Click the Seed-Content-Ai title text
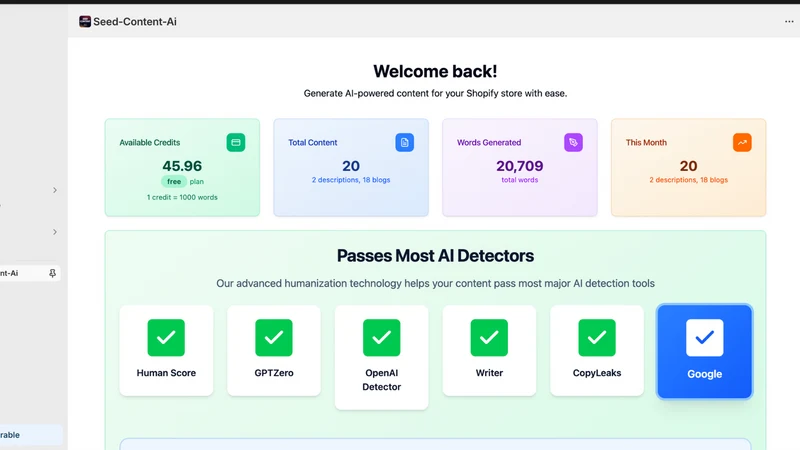800x450 pixels. [135, 21]
